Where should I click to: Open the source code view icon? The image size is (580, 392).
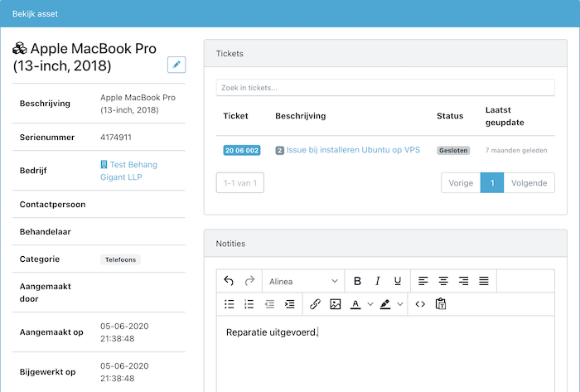tap(420, 304)
